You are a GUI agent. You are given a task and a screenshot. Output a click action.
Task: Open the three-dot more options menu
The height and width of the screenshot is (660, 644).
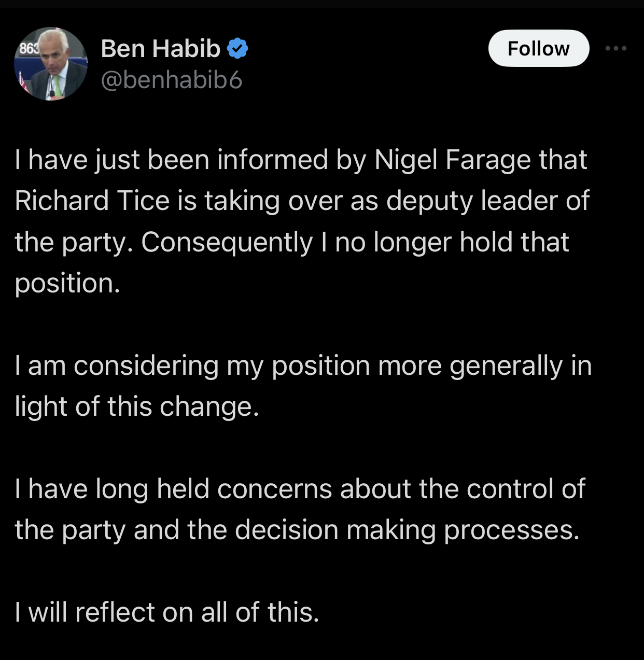click(x=616, y=48)
